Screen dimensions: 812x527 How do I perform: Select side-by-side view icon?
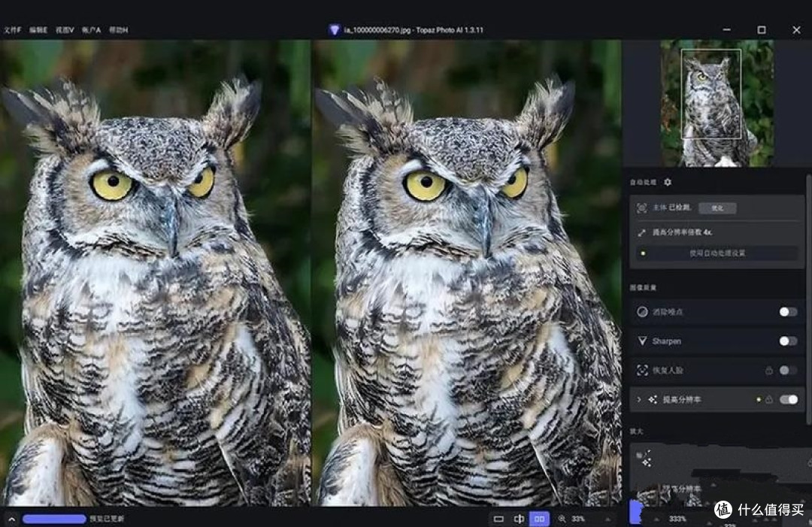539,519
